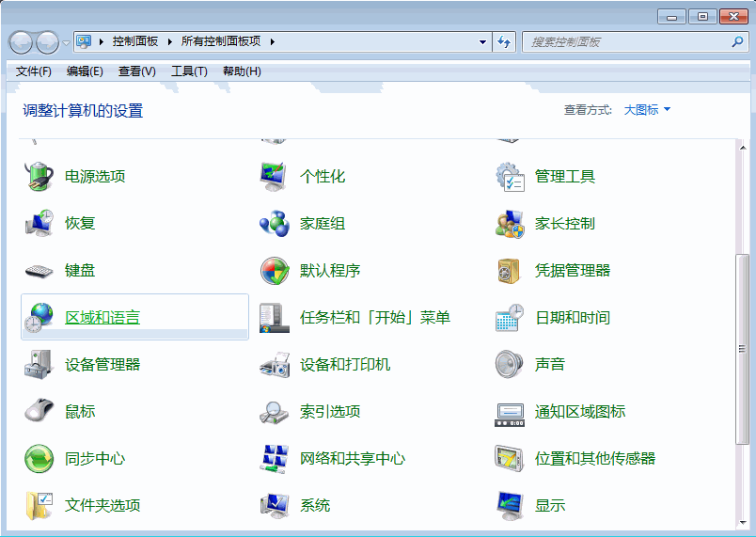Refresh the control panel view

click(x=504, y=42)
